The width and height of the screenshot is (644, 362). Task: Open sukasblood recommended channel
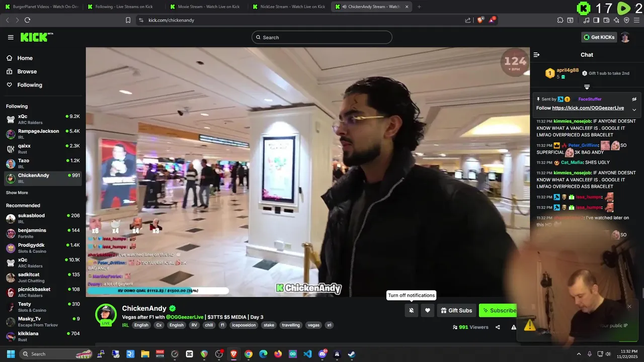click(x=43, y=218)
